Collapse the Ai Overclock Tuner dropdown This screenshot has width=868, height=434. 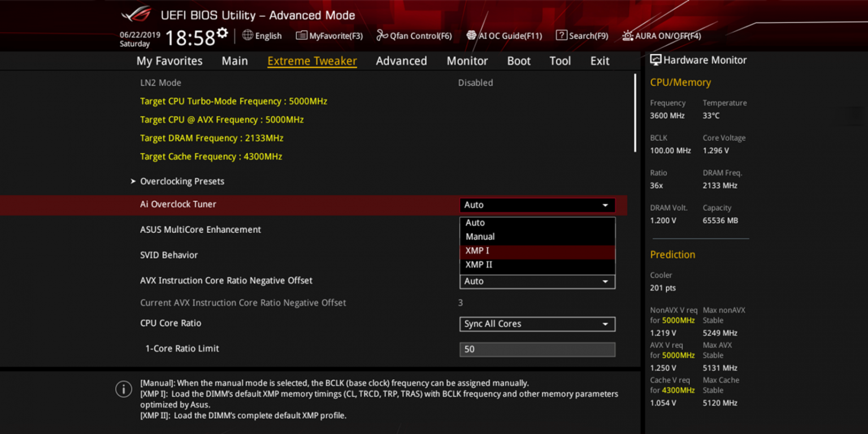pos(537,205)
